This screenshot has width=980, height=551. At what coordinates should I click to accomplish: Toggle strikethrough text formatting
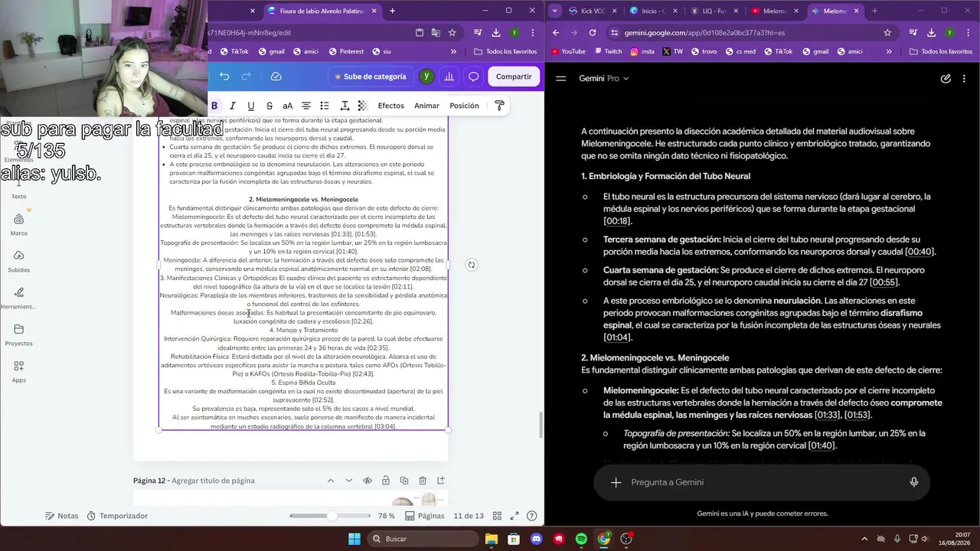269,106
